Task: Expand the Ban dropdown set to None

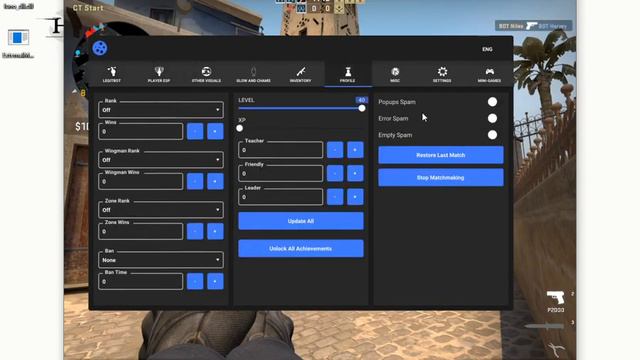Action: pyautogui.click(x=161, y=260)
